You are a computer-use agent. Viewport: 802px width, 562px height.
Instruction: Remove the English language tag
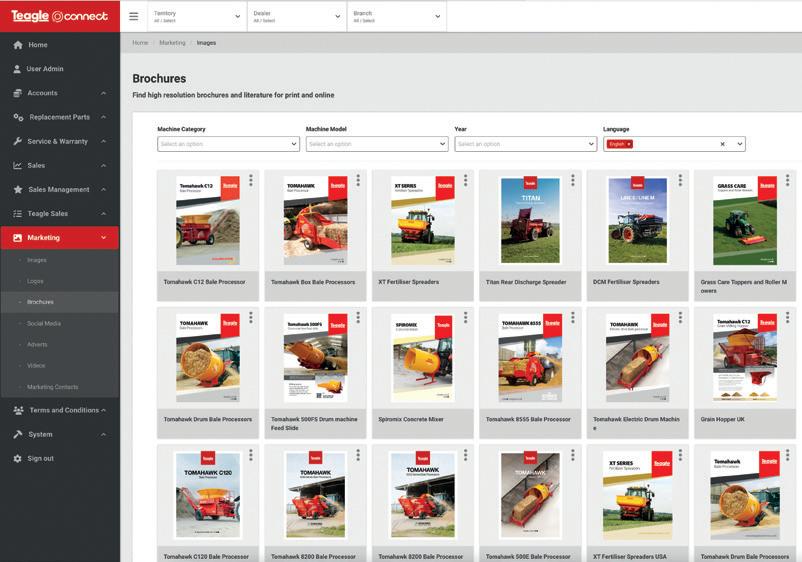(629, 144)
